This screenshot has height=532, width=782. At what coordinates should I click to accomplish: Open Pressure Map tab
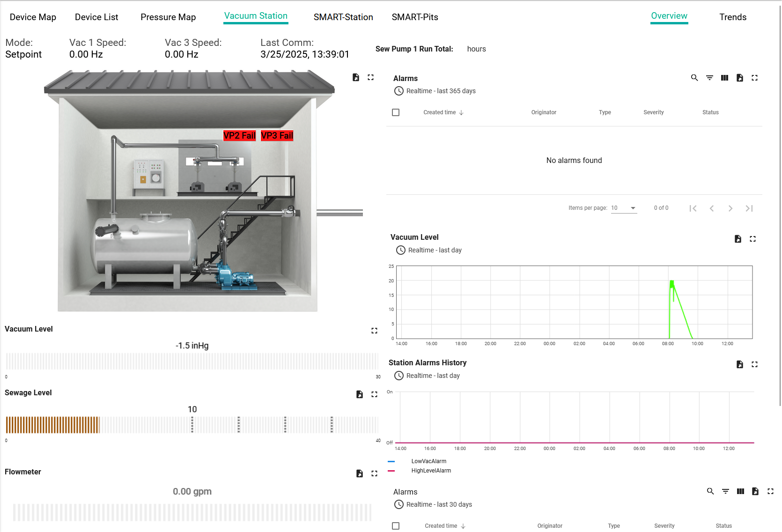(168, 17)
